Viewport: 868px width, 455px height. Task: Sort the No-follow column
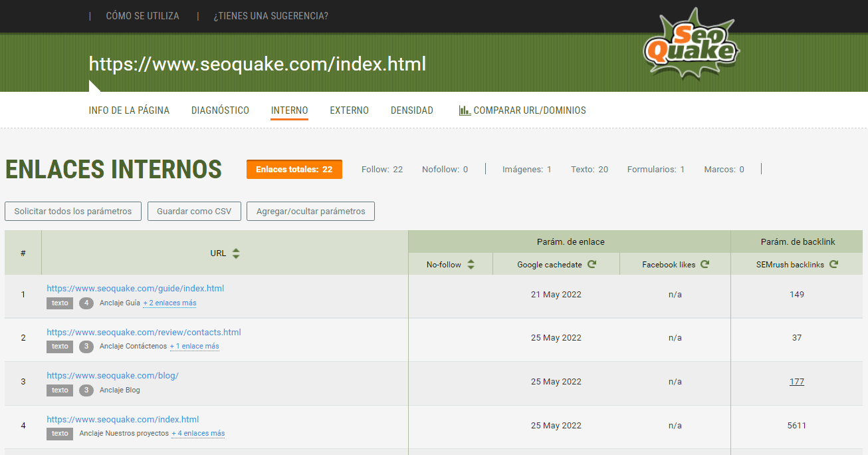pyautogui.click(x=471, y=264)
